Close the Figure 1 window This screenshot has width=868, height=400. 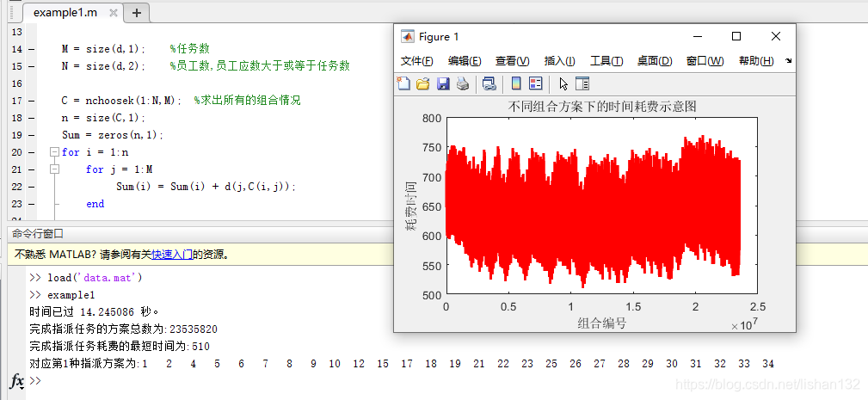pos(776,36)
